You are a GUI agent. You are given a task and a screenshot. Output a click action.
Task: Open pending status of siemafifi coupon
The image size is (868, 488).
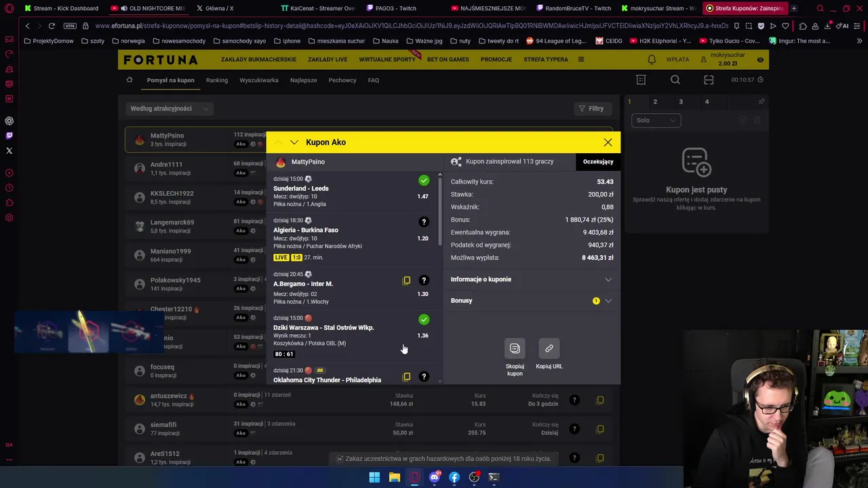(x=574, y=429)
